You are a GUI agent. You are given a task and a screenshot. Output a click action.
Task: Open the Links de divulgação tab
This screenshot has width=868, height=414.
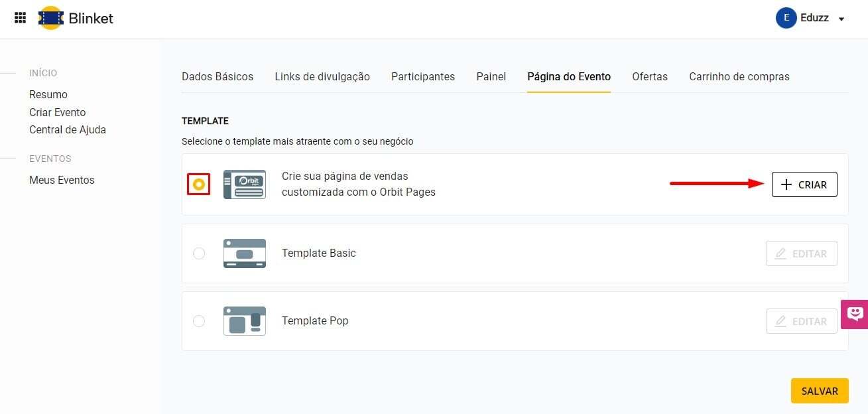(322, 76)
